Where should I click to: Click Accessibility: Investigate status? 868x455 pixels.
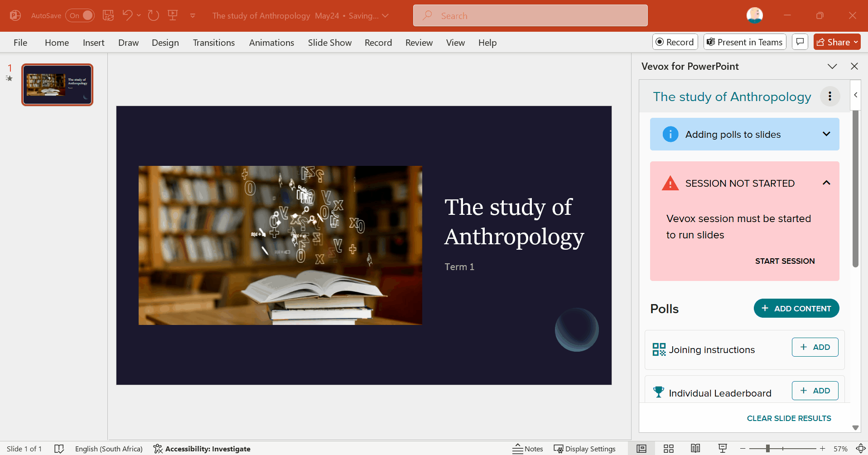[202, 449]
